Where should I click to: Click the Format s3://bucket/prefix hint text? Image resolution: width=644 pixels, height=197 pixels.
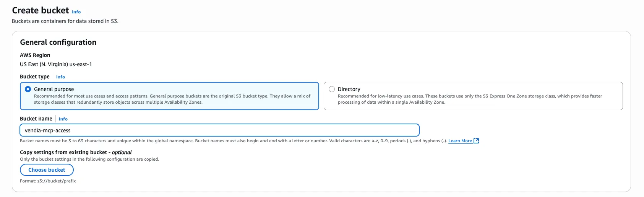[48, 181]
